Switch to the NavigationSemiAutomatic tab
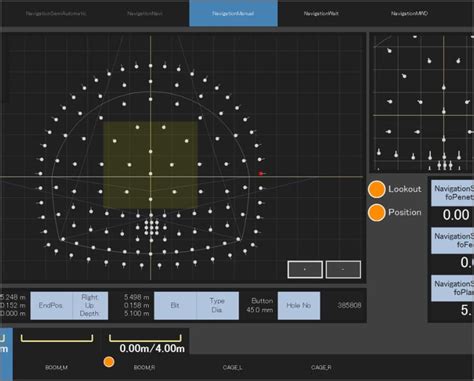 tap(56, 13)
